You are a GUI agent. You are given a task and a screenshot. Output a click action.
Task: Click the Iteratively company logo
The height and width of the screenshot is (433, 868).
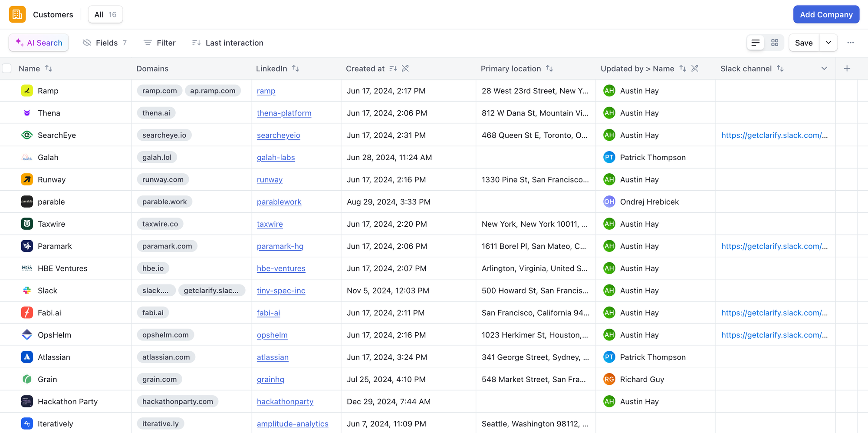[x=27, y=423]
